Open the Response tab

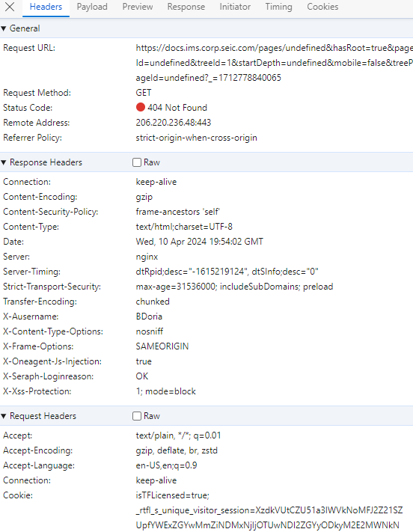(186, 7)
